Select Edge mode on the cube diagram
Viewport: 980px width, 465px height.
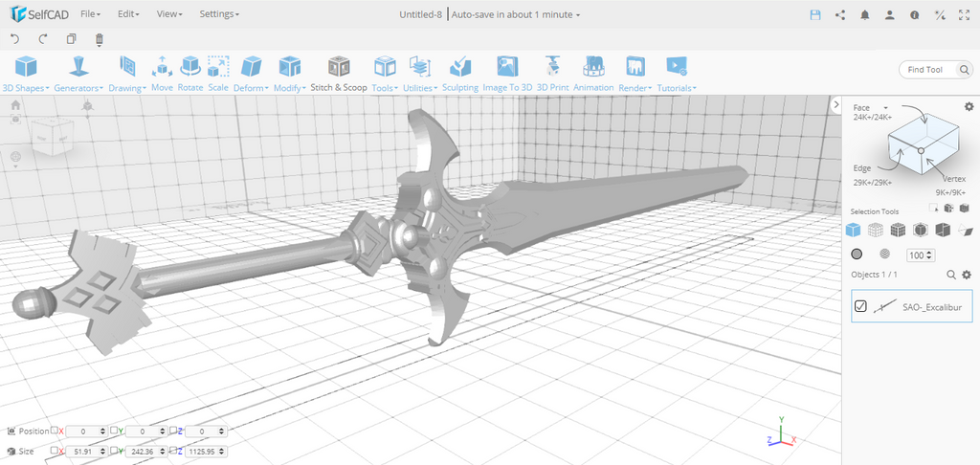(x=862, y=168)
